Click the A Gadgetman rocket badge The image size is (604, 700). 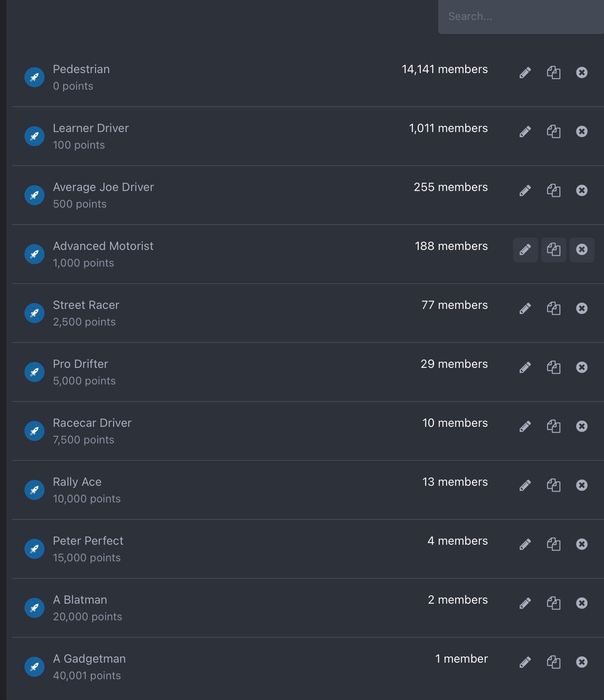click(x=34, y=667)
